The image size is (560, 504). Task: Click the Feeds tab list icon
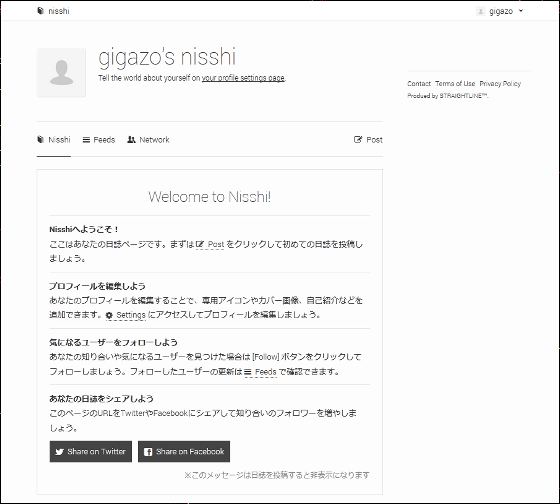[86, 140]
